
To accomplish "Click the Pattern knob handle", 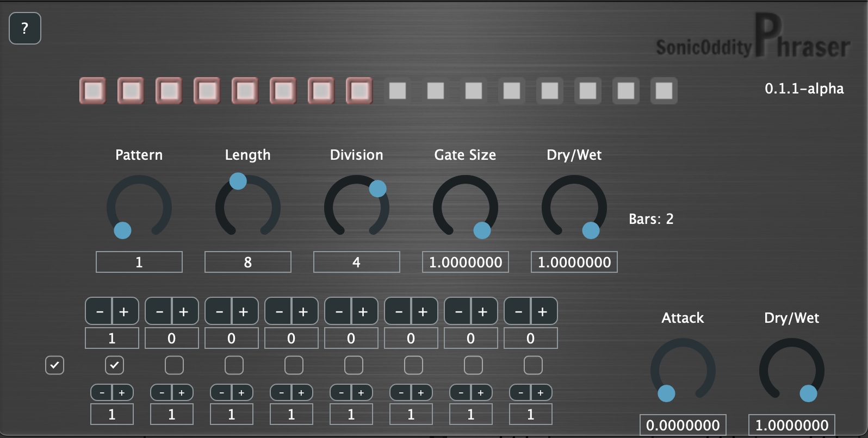I will (x=122, y=230).
